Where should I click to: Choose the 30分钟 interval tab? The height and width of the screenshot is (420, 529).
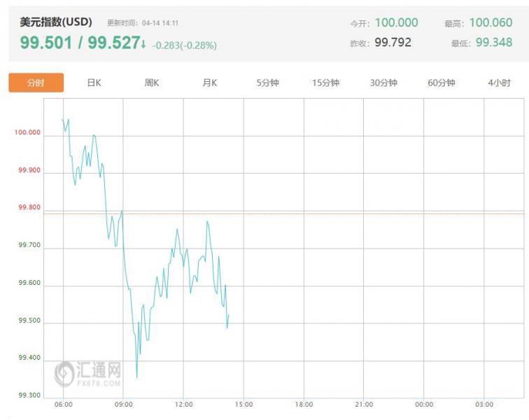pyautogui.click(x=383, y=83)
